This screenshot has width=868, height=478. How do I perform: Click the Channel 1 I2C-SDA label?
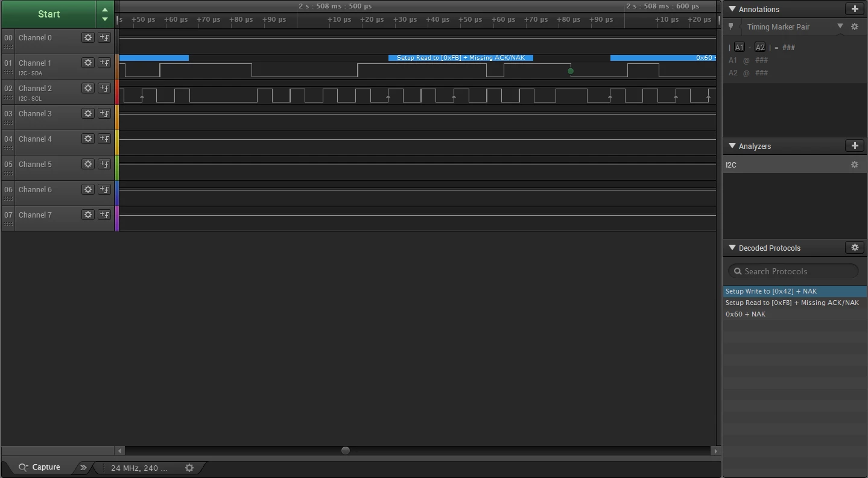(x=30, y=74)
